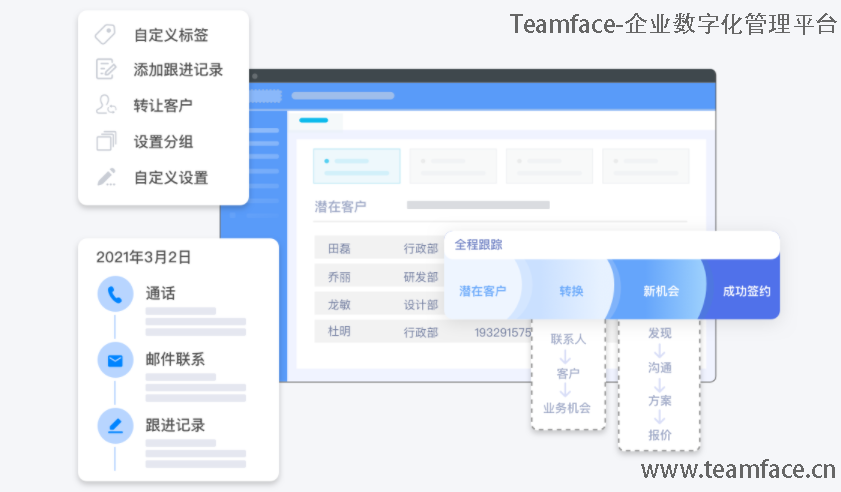The image size is (841, 492).
Task: Select the 潜在客户 pipeline stage
Action: (x=482, y=291)
